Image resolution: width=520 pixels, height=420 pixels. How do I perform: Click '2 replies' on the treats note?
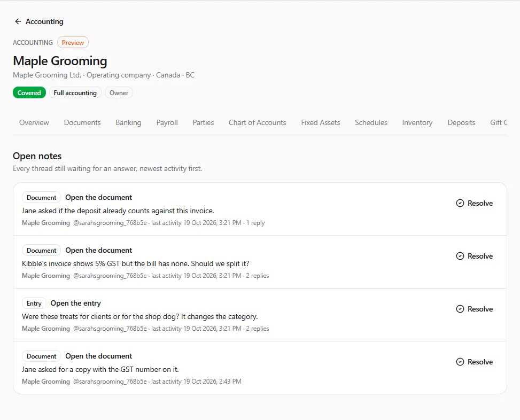[258, 329]
